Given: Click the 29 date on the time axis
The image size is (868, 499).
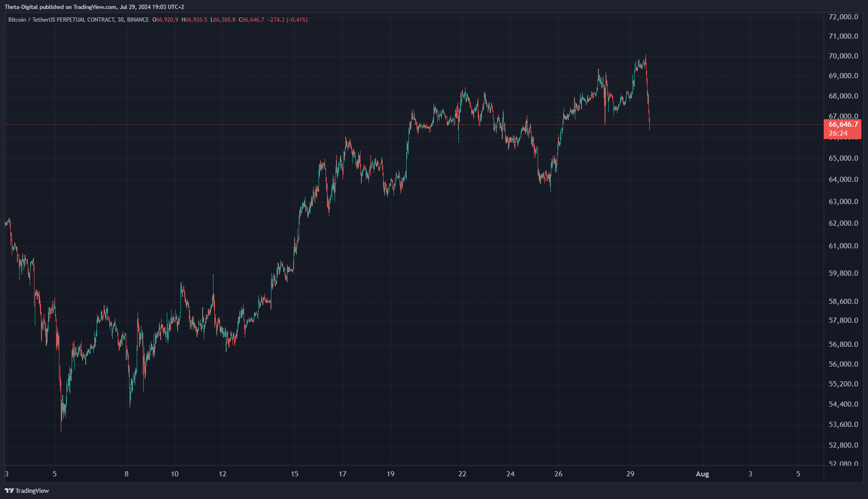Looking at the screenshot, I should point(631,474).
